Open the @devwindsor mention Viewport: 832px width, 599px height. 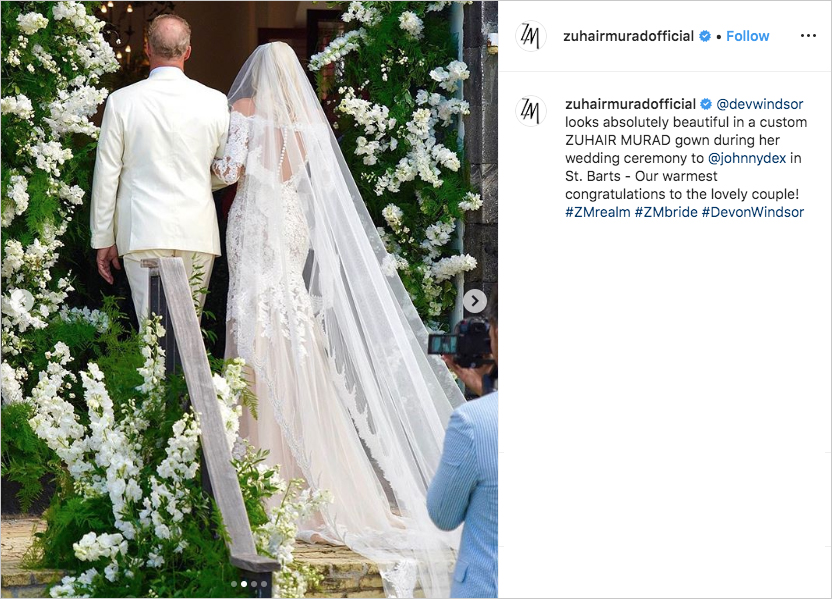click(x=759, y=104)
